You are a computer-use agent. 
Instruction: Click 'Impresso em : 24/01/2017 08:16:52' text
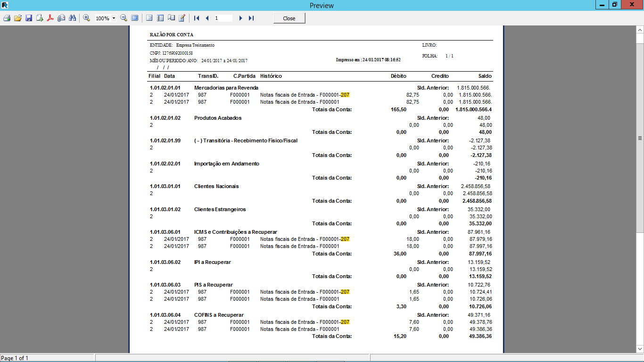368,60
